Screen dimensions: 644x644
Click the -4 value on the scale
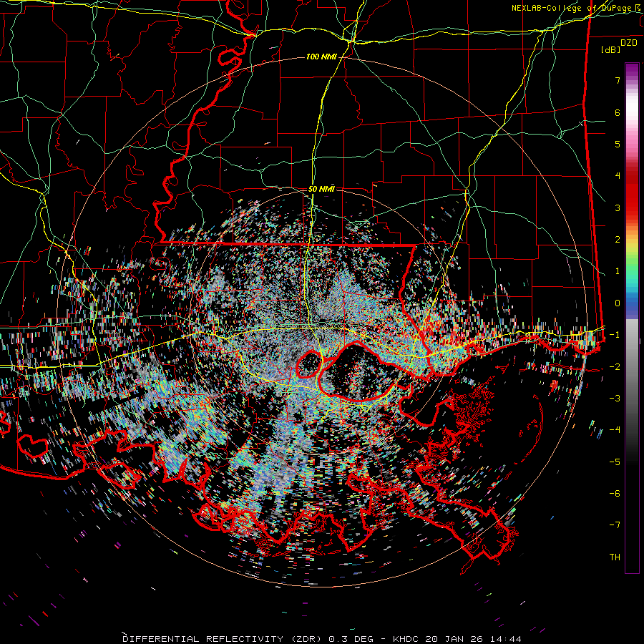click(x=615, y=430)
